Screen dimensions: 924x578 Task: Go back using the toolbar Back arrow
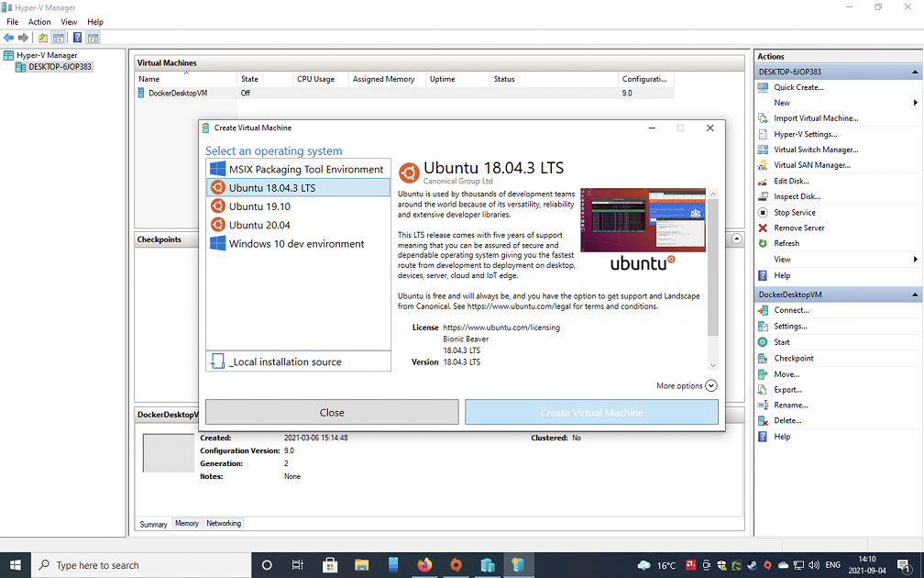tap(8, 38)
